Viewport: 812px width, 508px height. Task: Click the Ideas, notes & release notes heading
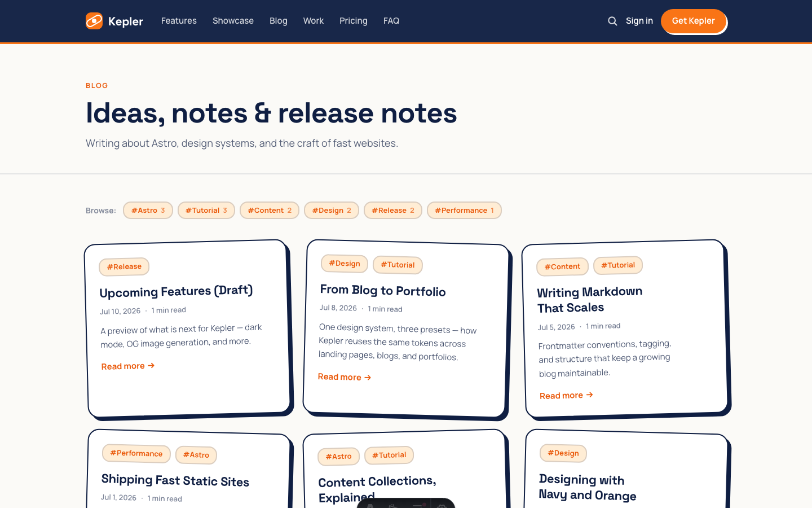[x=271, y=113]
